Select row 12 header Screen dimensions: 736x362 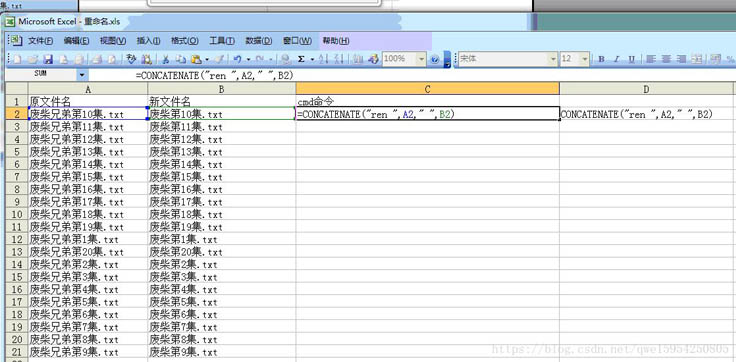(x=16, y=239)
